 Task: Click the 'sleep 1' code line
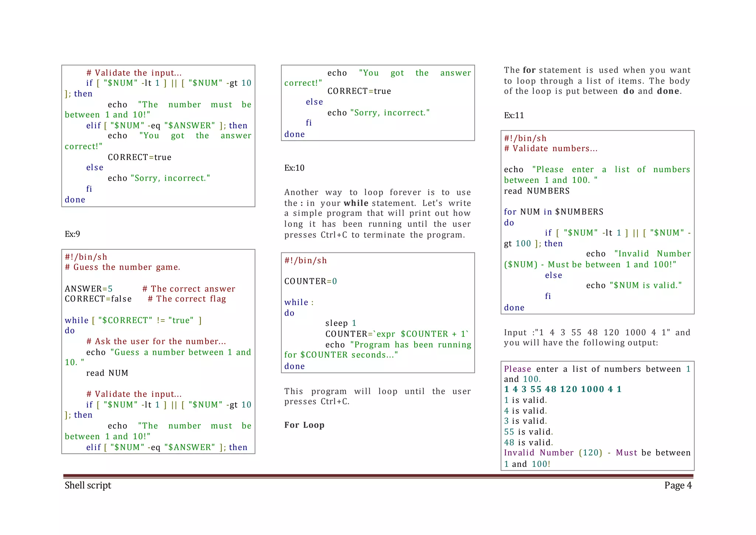[340, 323]
